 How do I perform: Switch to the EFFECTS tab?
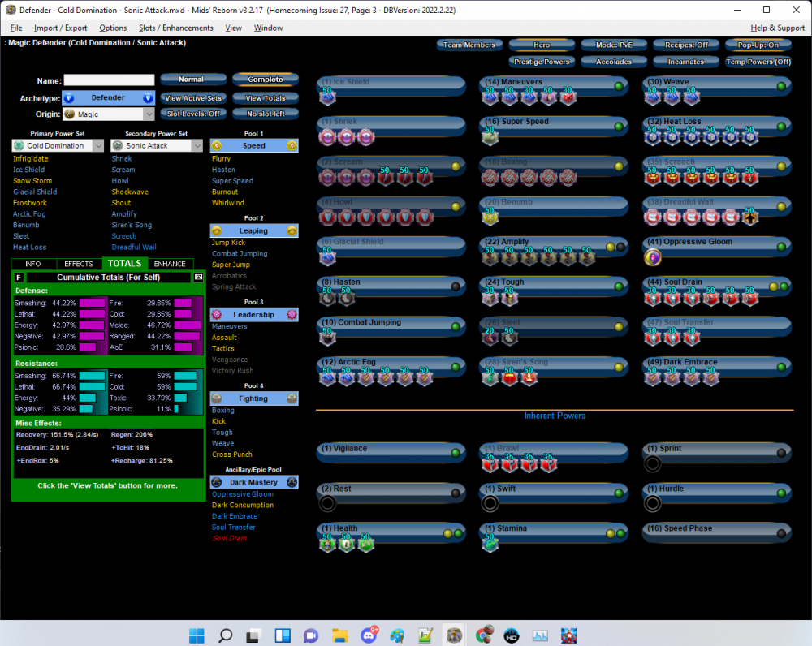pyautogui.click(x=79, y=264)
